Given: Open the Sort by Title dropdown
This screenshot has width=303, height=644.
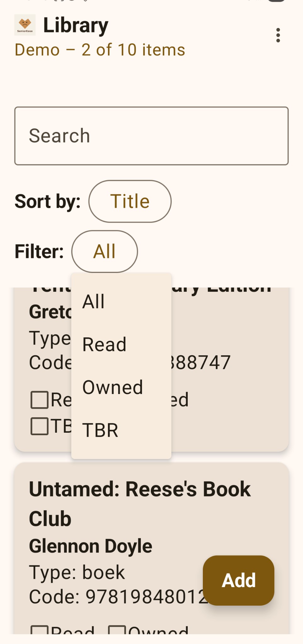Looking at the screenshot, I should coord(130,201).
